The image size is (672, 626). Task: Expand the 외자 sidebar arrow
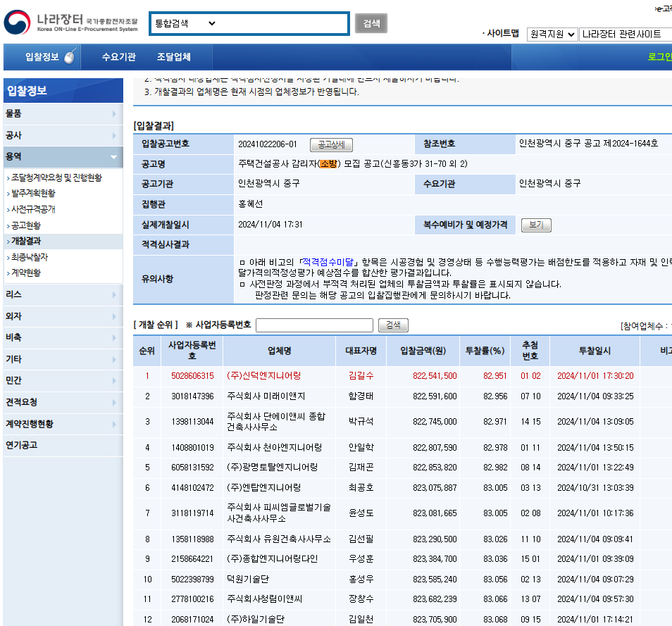(114, 316)
